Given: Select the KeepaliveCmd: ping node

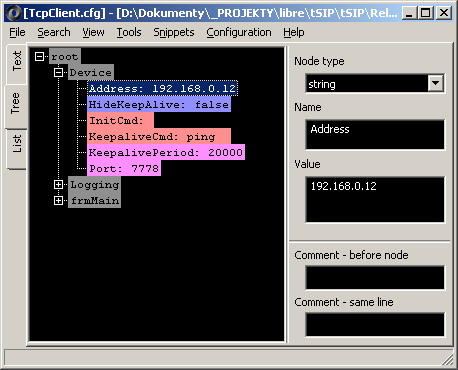Looking at the screenshot, I should (x=159, y=136).
